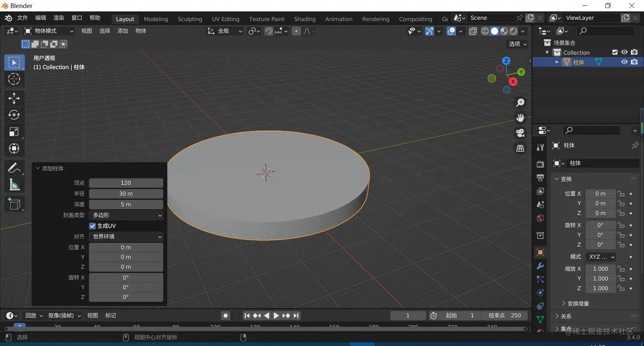
Task: Collapse the Collection tree in outliner
Action: point(548,52)
